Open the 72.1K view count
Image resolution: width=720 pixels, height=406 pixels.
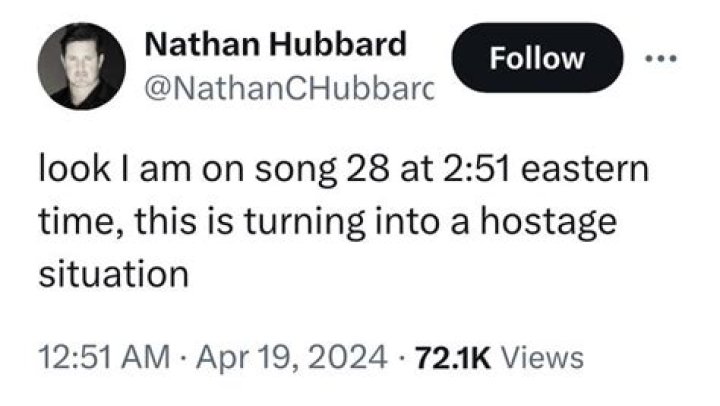(453, 358)
